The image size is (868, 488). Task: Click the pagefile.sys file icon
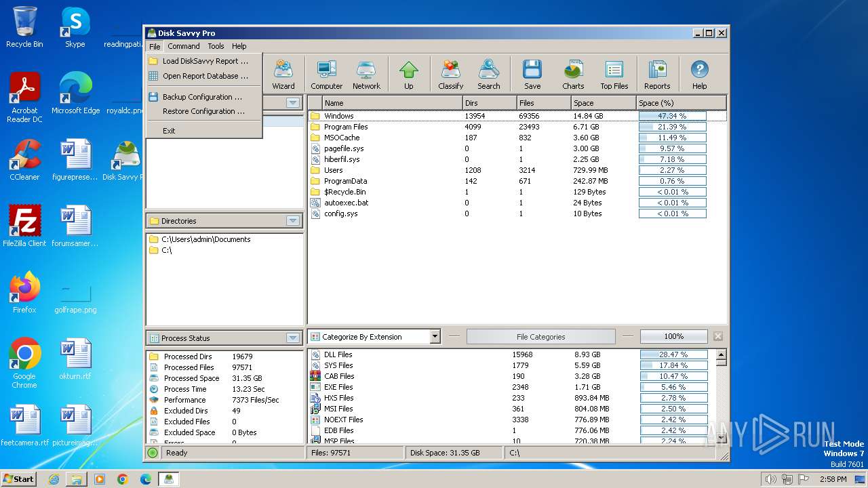315,148
